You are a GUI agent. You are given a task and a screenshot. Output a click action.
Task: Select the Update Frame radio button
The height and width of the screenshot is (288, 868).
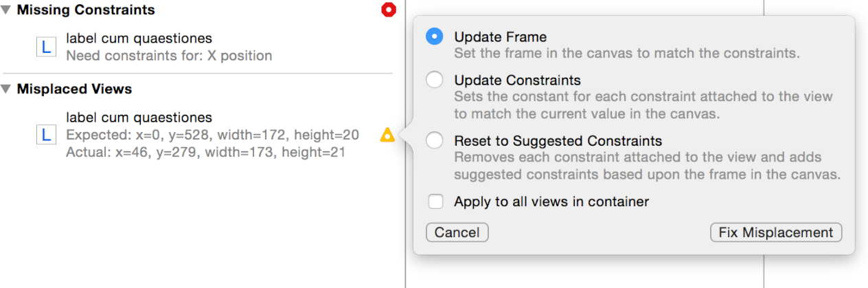pyautogui.click(x=435, y=37)
